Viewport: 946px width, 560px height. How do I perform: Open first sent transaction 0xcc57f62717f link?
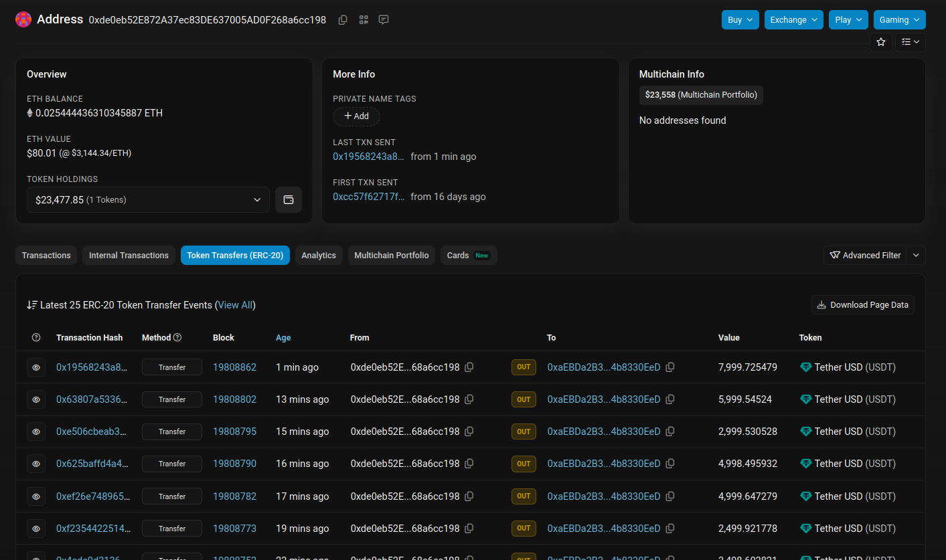(369, 197)
